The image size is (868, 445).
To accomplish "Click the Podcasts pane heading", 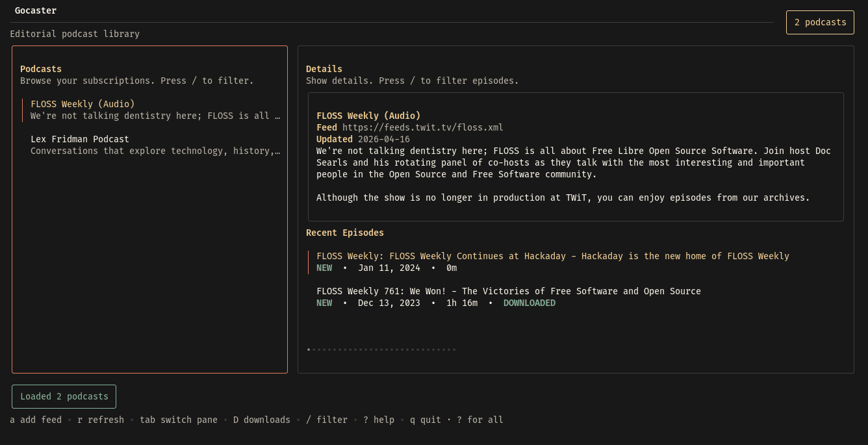I will point(41,69).
